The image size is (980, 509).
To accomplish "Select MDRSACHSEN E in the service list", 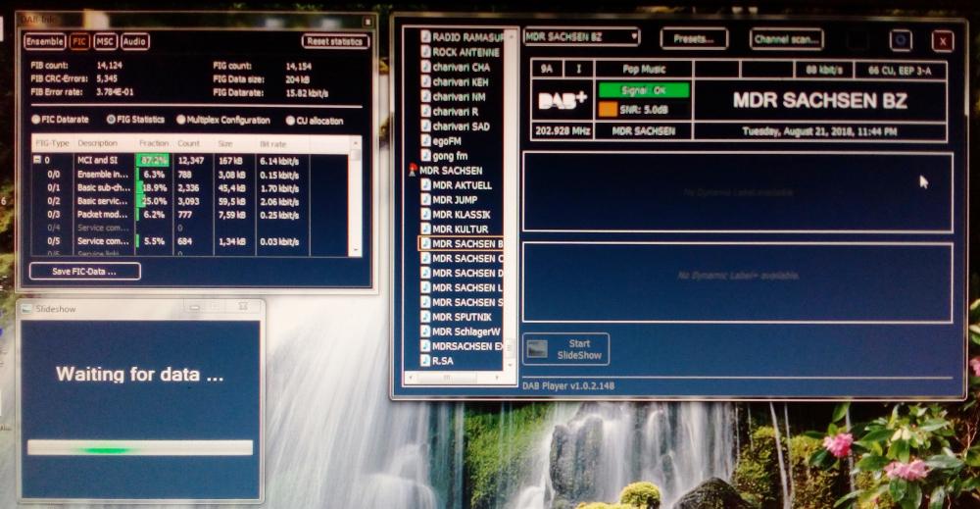I will (x=461, y=346).
